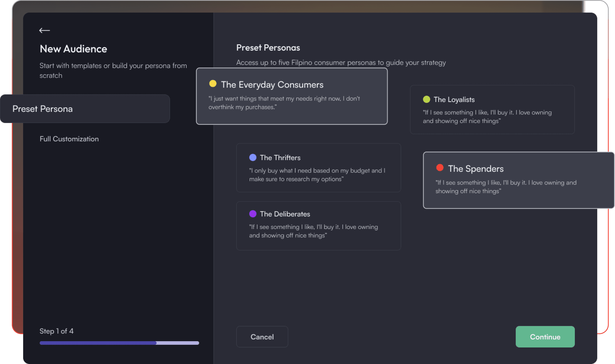This screenshot has width=615, height=364.
Task: Click the step progress bar
Action: coord(119,343)
